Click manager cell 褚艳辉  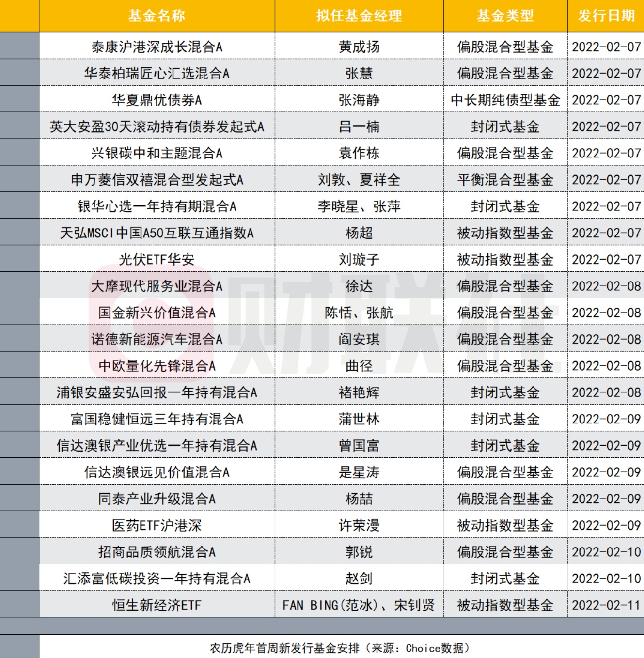coord(359,392)
